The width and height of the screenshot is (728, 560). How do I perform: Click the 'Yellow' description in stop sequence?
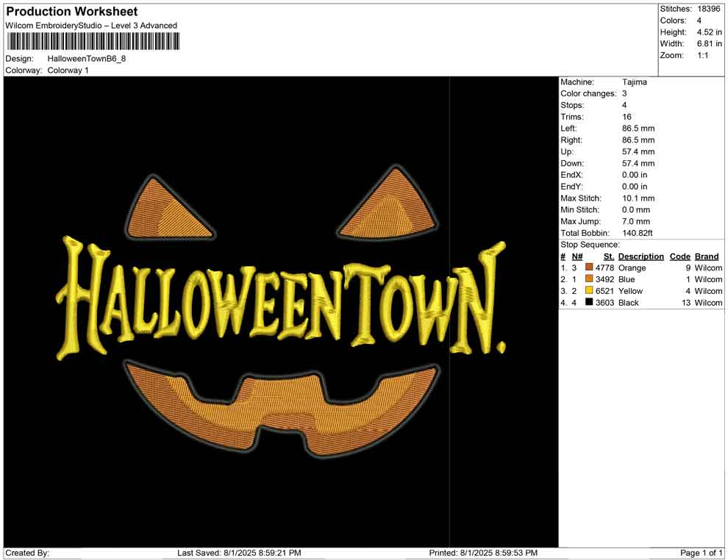coord(630,291)
